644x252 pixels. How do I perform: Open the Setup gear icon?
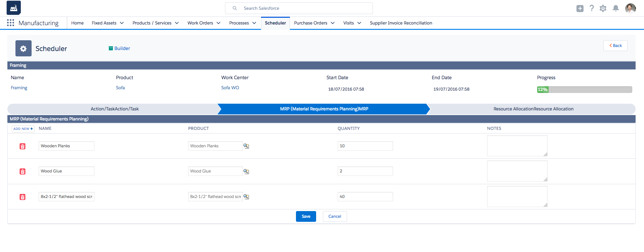point(603,8)
